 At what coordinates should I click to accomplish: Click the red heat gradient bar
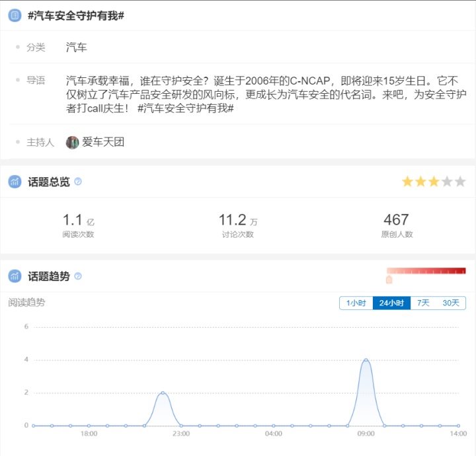point(426,270)
